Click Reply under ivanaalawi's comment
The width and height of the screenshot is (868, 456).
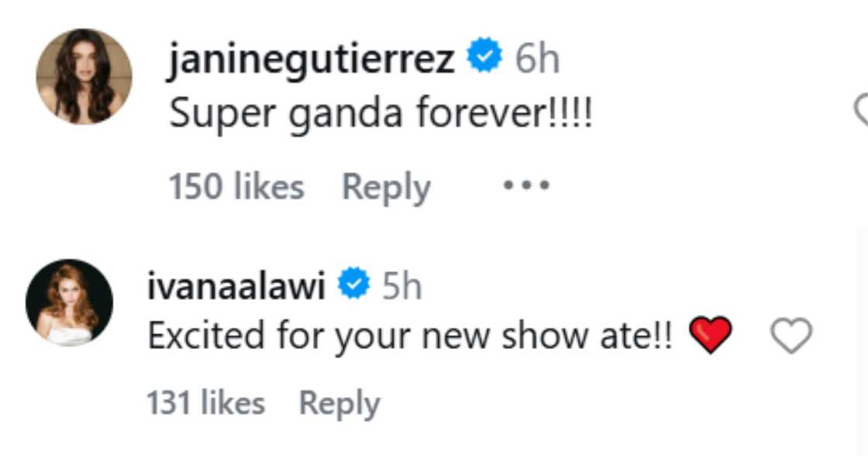(x=339, y=402)
